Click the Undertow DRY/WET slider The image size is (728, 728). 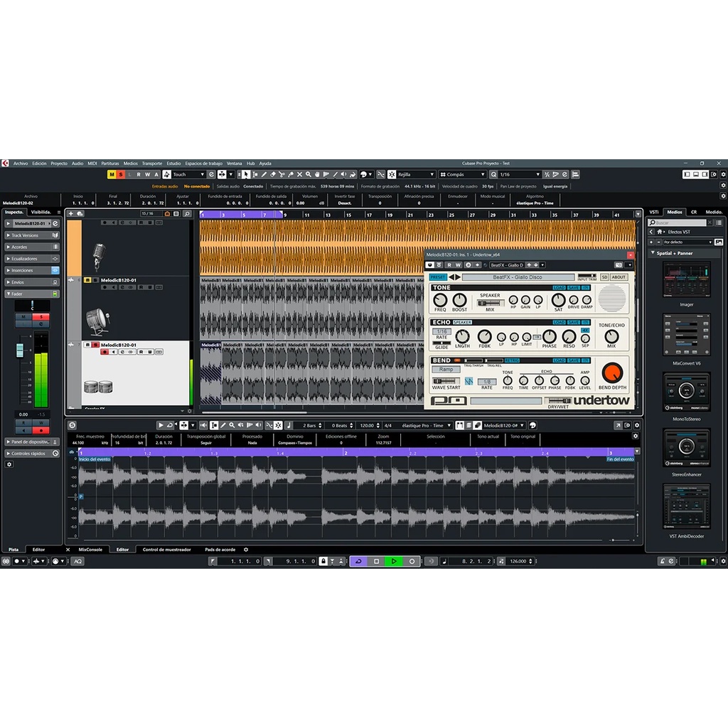(x=557, y=401)
